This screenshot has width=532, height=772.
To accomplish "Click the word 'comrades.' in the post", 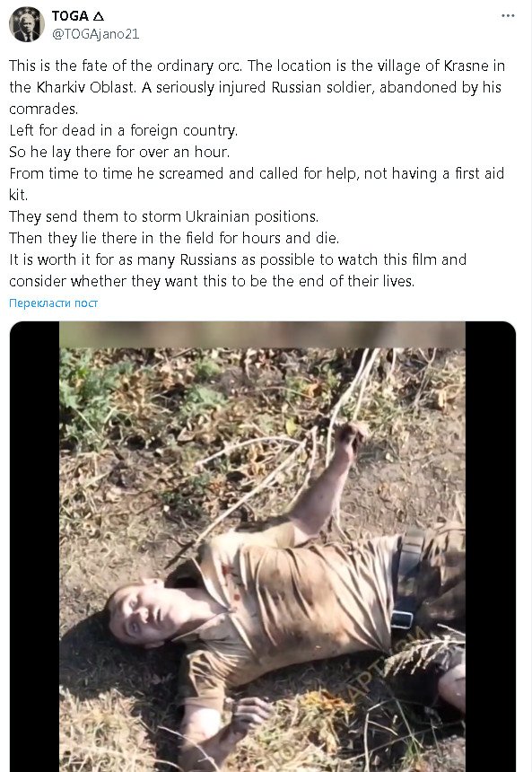I will click(44, 109).
